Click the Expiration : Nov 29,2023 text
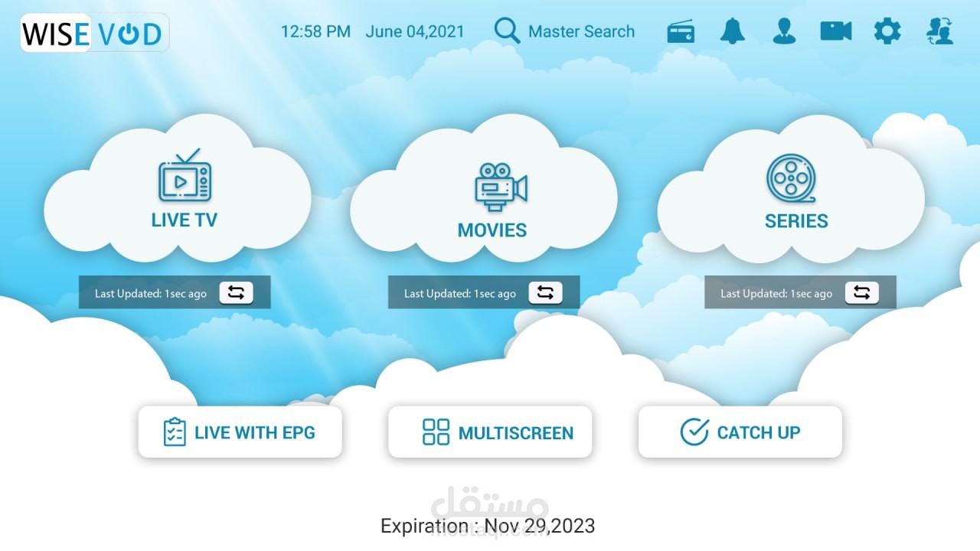Viewport: 980px width, 551px height. pos(488,526)
